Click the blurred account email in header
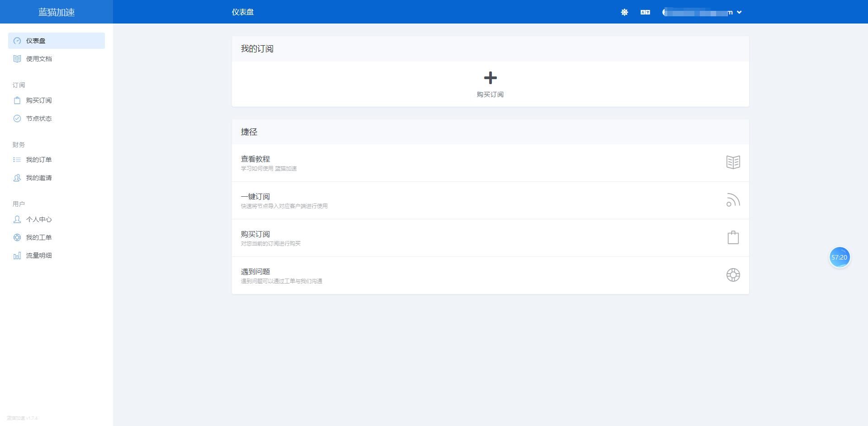Image resolution: width=868 pixels, height=426 pixels. tap(698, 12)
